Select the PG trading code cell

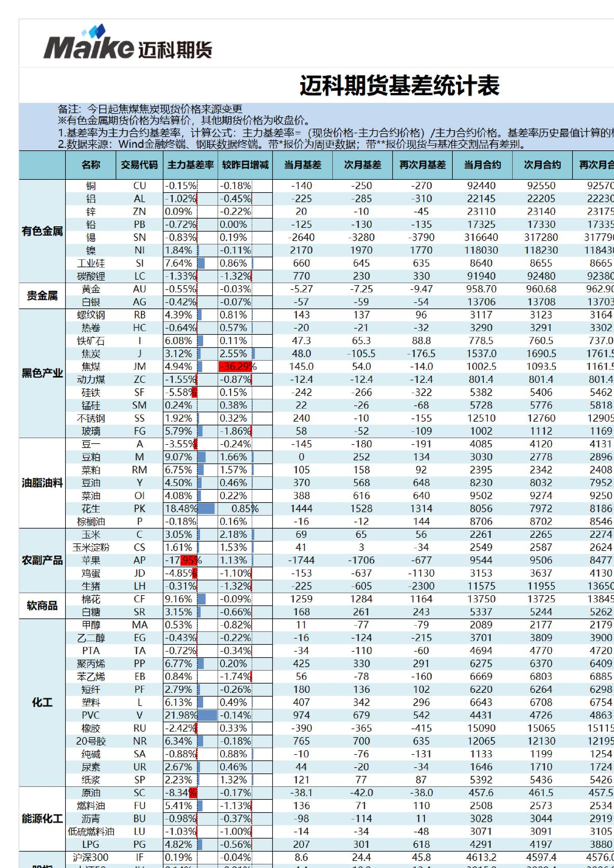(x=140, y=845)
